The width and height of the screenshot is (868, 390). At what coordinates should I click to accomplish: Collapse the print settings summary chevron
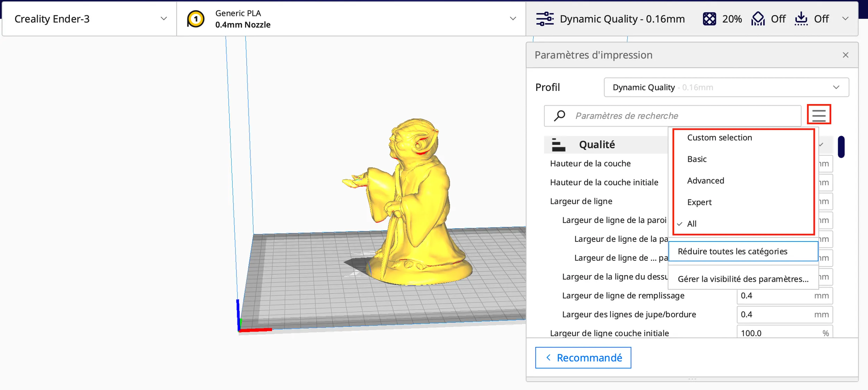click(845, 19)
